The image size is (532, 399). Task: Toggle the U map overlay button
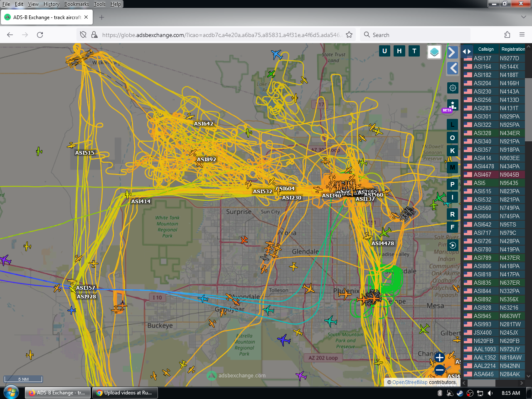pos(384,51)
